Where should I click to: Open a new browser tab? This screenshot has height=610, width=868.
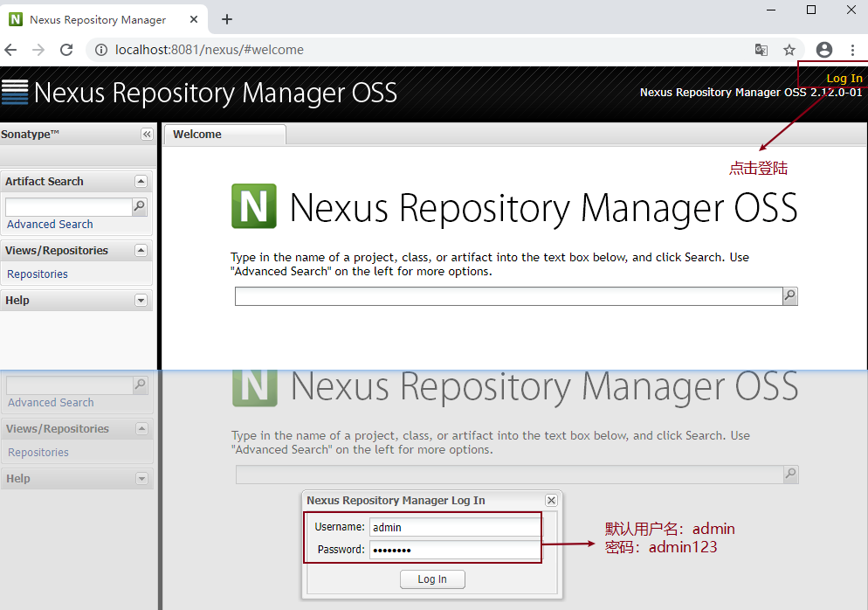tap(227, 19)
